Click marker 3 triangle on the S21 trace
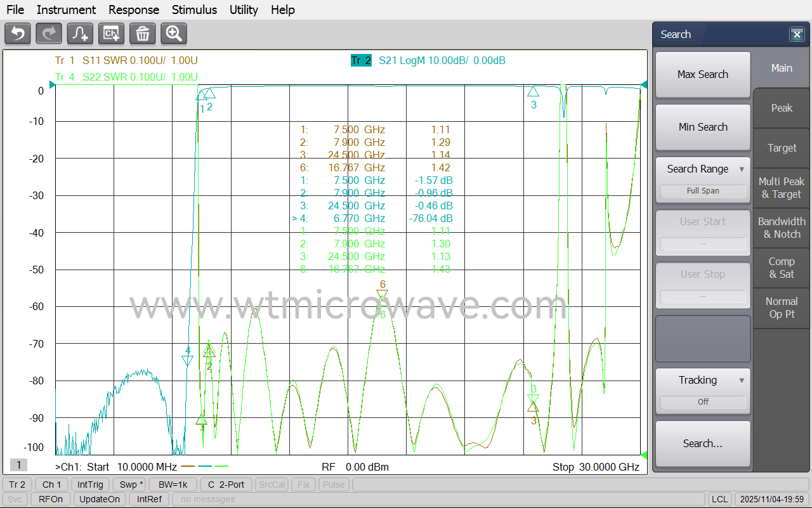The width and height of the screenshot is (812, 508). coord(533,92)
